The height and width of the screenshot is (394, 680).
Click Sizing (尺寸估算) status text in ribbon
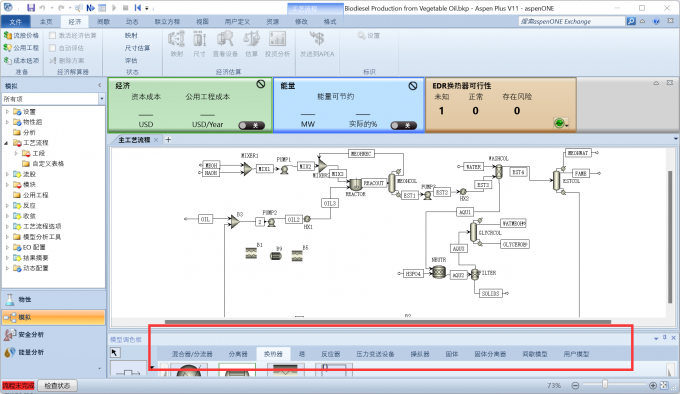click(137, 48)
